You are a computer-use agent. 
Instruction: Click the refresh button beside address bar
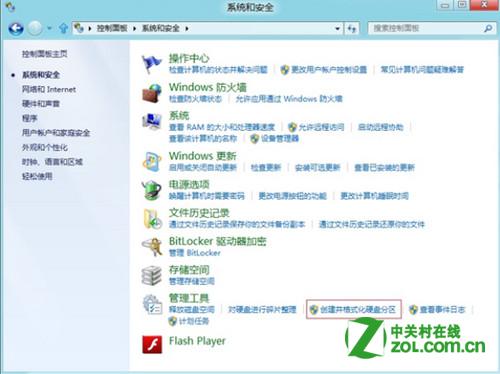click(352, 29)
